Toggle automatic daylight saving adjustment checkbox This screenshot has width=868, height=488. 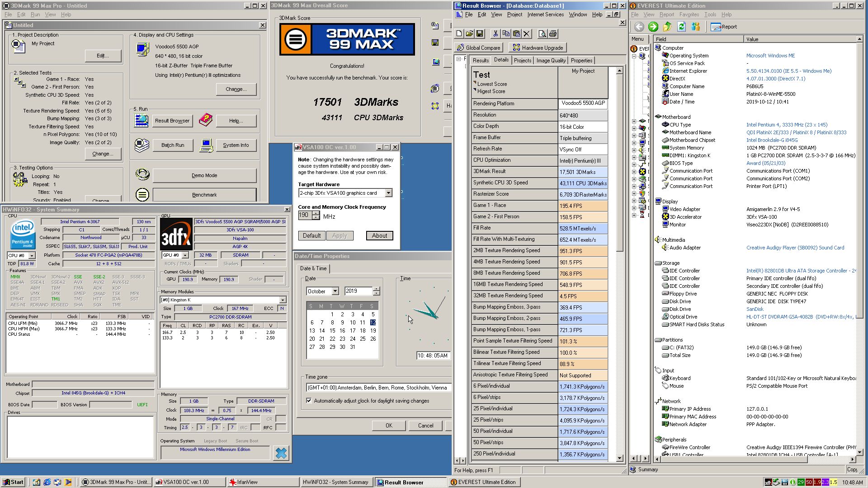click(x=309, y=400)
